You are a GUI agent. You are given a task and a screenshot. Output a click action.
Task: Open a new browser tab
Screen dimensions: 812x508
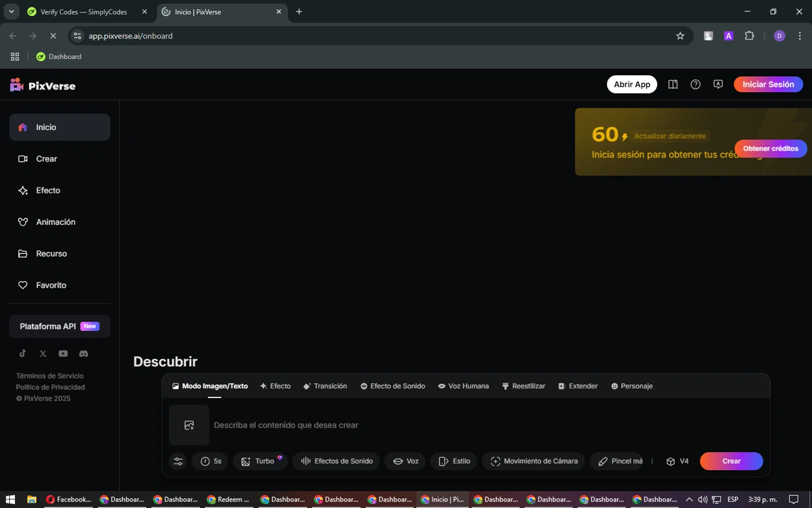point(299,11)
